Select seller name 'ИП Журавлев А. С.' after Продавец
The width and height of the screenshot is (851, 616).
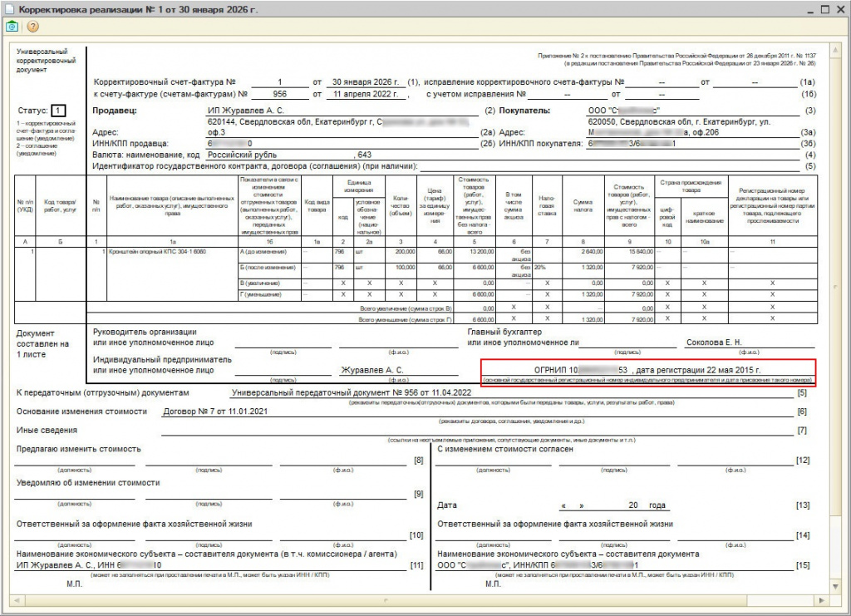(x=246, y=111)
